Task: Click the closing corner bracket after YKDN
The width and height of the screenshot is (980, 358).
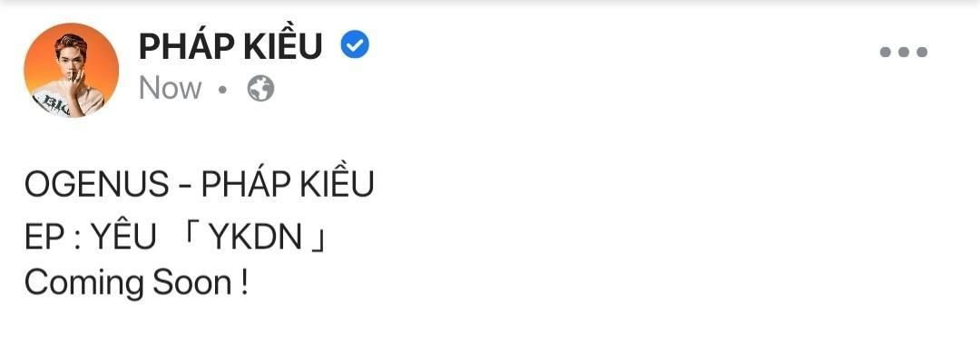Action: pyautogui.click(x=318, y=240)
